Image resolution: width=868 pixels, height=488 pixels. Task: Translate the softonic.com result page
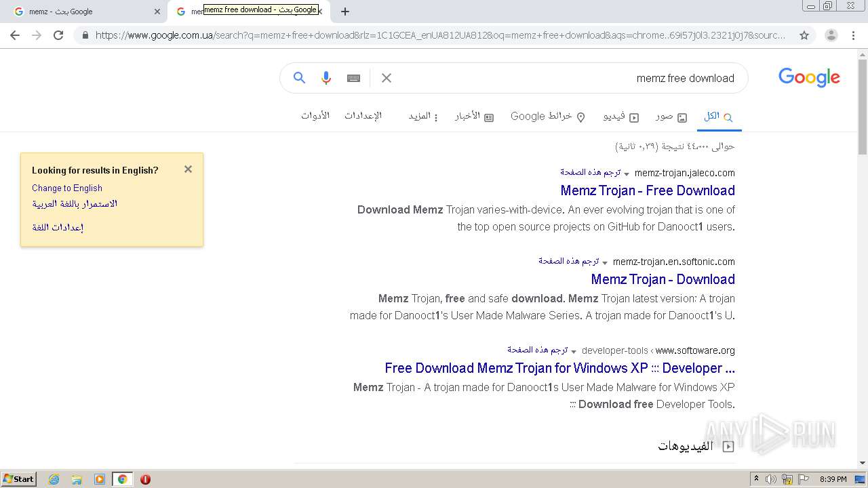pos(568,262)
